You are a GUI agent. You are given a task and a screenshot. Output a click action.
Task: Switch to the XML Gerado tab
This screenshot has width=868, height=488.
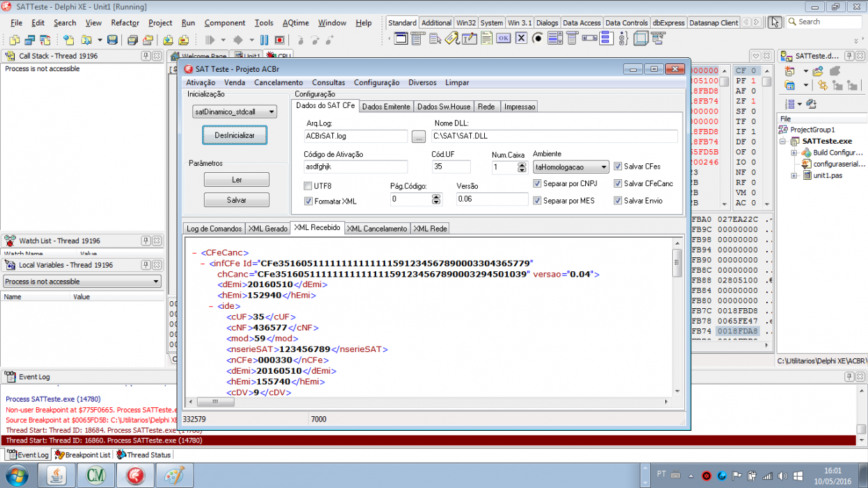click(x=268, y=228)
